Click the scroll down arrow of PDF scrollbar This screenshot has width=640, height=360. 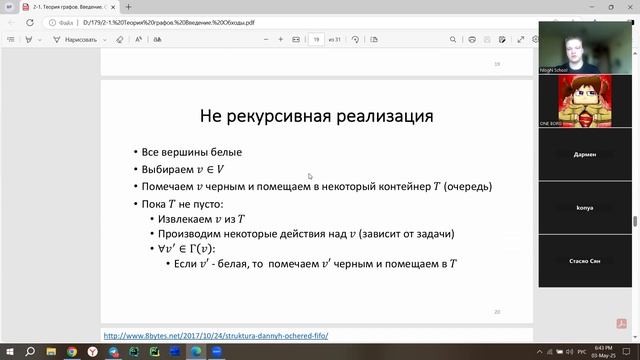635,338
